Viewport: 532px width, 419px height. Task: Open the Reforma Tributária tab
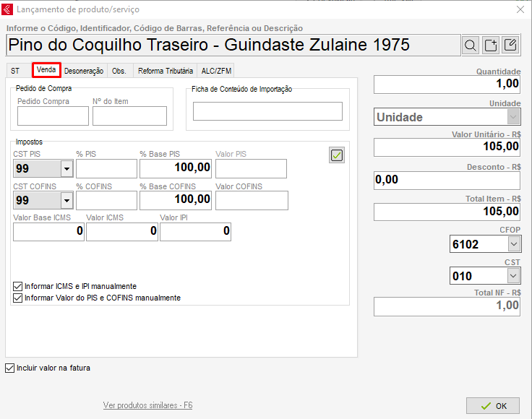coord(166,71)
